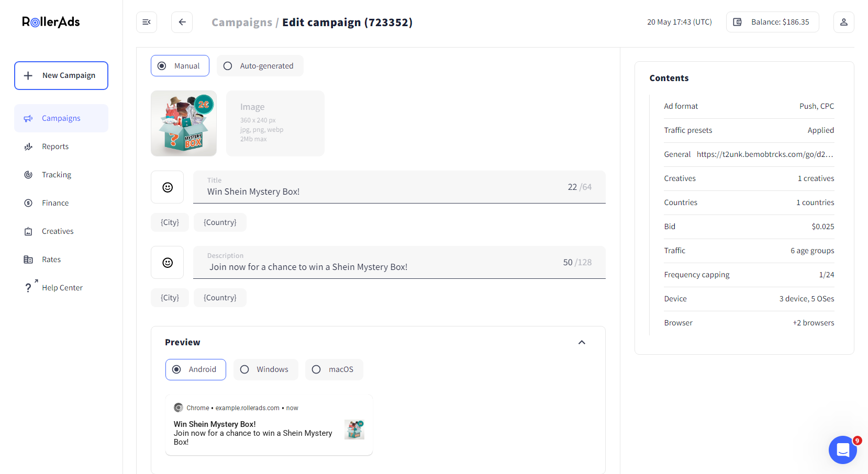868x474 pixels.
Task: Select the Manual creative option
Action: click(x=180, y=66)
